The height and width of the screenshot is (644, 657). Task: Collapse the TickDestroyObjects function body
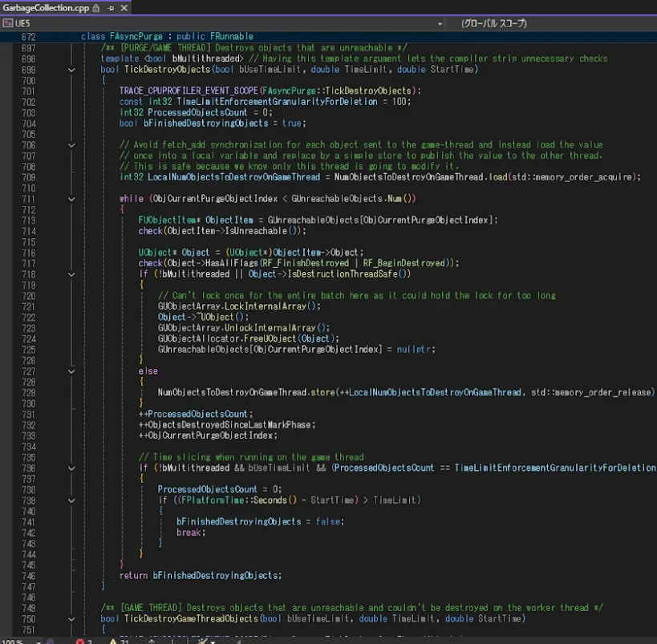[71, 70]
